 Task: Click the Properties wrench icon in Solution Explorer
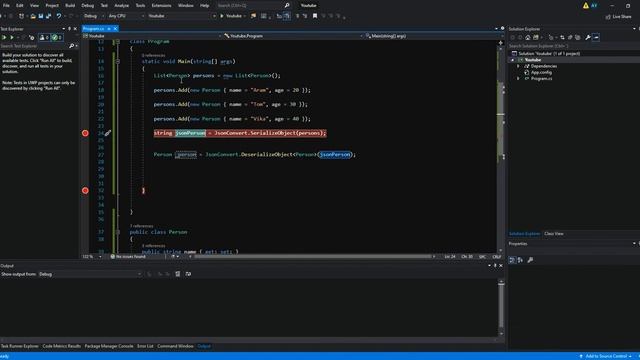[588, 37]
